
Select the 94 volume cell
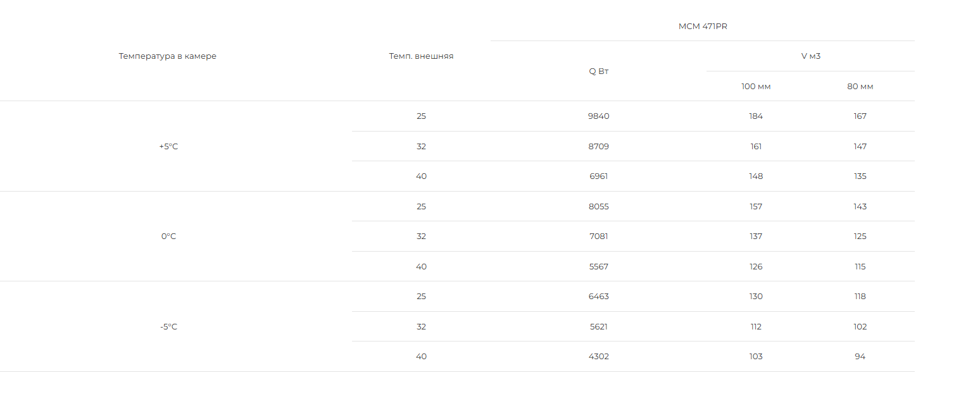tap(860, 357)
